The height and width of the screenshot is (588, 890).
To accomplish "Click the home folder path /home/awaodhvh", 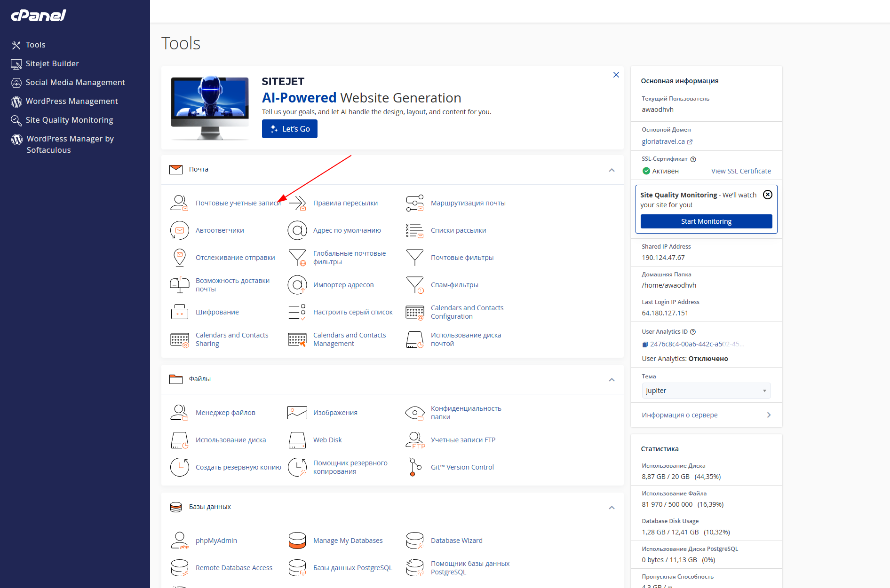I will click(x=669, y=285).
